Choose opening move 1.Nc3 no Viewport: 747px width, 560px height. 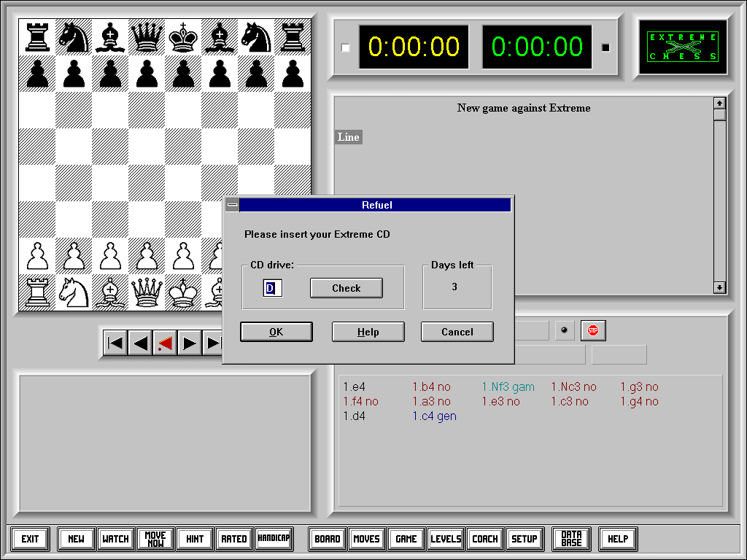[x=574, y=387]
